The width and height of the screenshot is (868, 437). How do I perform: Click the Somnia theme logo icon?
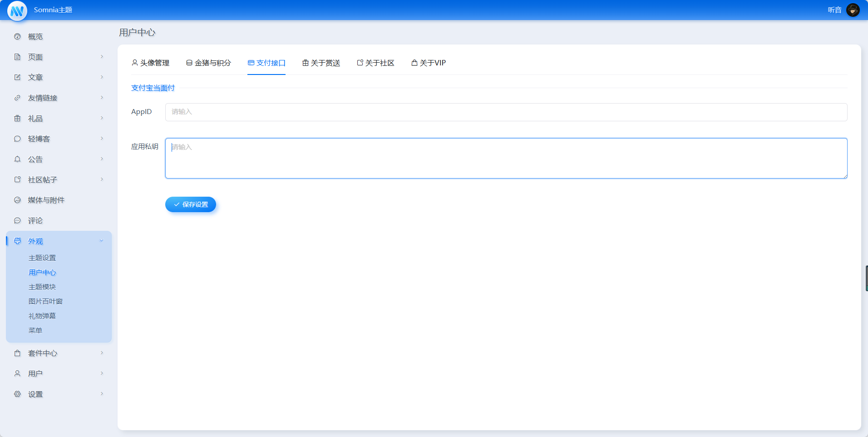pyautogui.click(x=17, y=10)
